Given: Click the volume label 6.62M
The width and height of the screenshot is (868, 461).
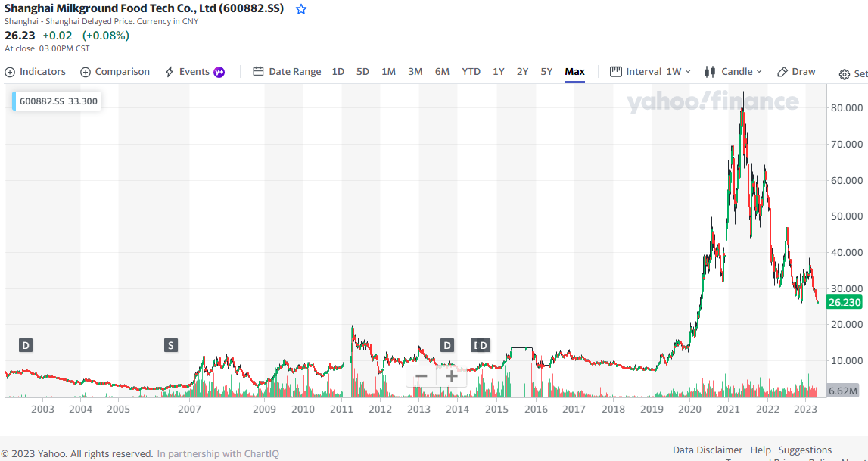Looking at the screenshot, I should (843, 391).
